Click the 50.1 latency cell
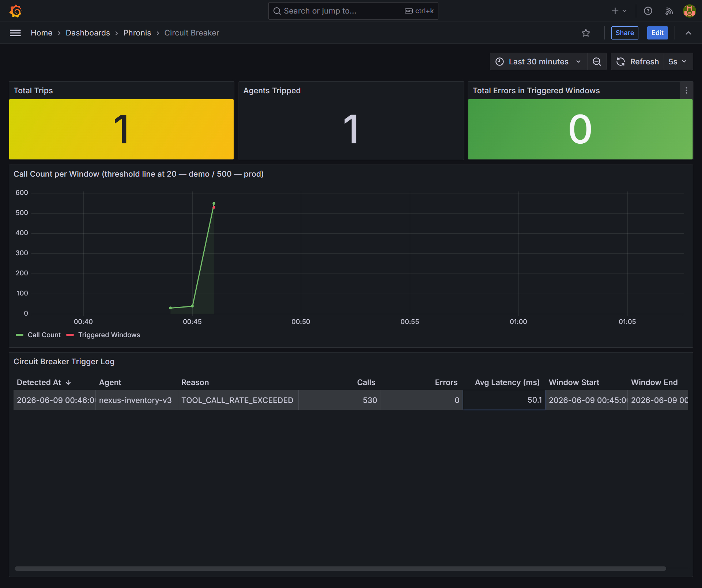 [x=504, y=400]
